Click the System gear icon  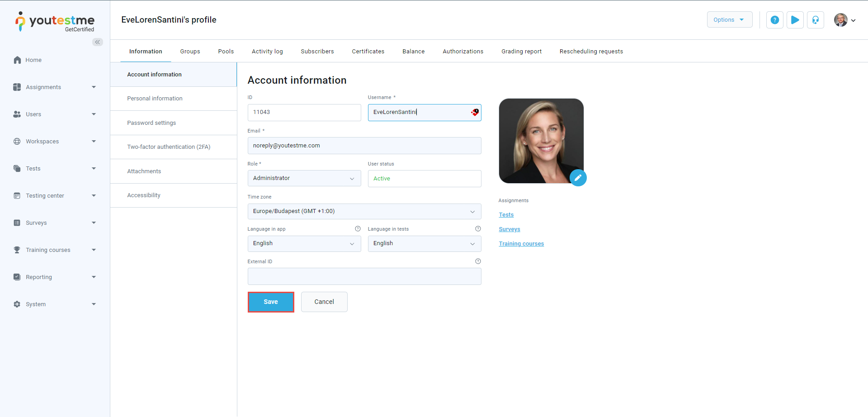17,304
